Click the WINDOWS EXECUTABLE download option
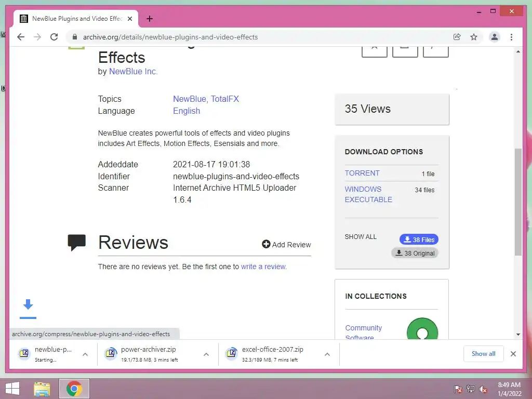This screenshot has height=399, width=532. 368,194
